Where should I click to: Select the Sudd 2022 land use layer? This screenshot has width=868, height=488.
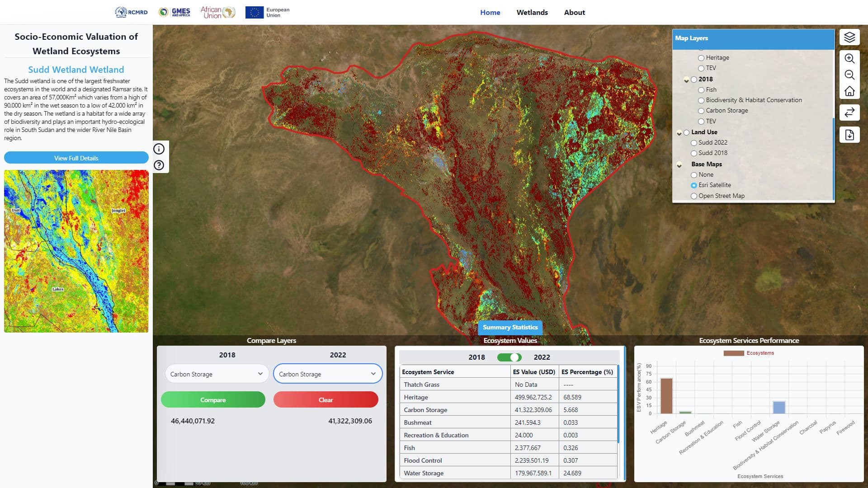click(x=694, y=143)
